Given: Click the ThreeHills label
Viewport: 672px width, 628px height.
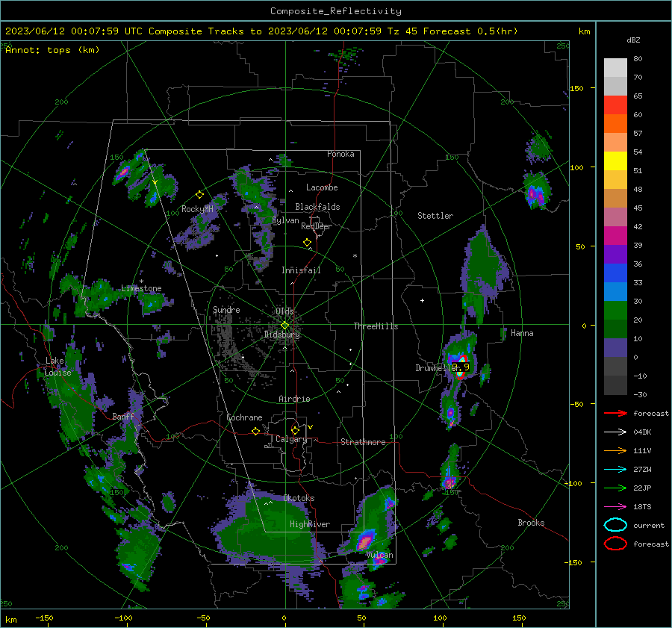Looking at the screenshot, I should tap(376, 326).
